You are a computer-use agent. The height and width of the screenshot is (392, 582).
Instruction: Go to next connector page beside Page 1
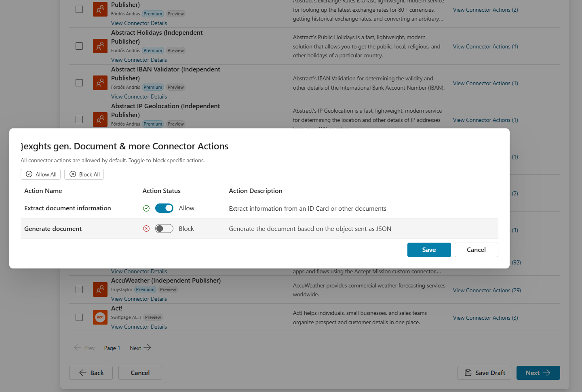pyautogui.click(x=140, y=348)
